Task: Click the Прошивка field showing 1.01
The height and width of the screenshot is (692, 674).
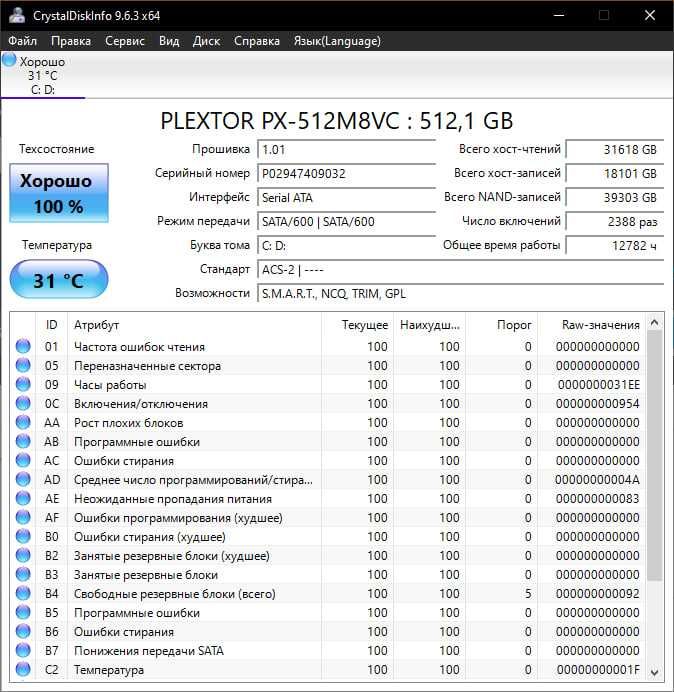Action: click(346, 150)
